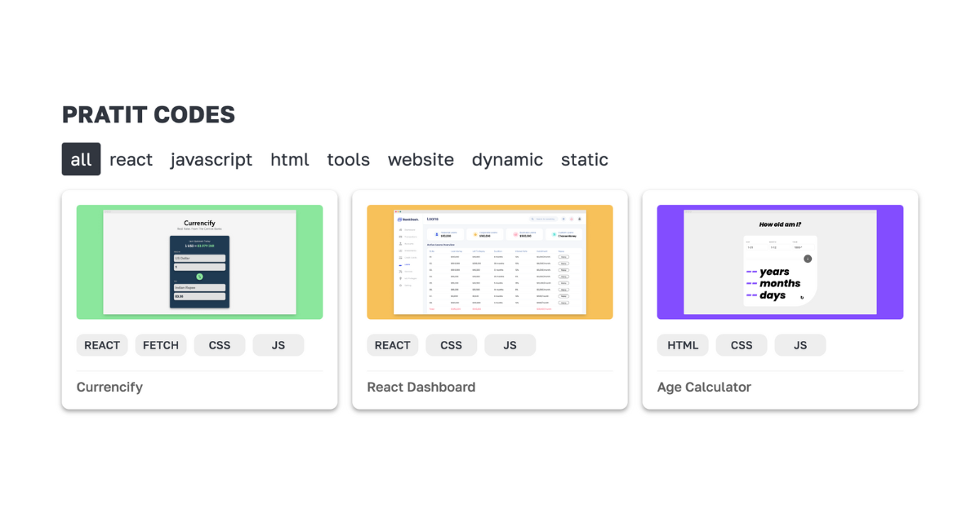This screenshot has width=980, height=514.
Task: Select the 'all' filter tab
Action: click(81, 159)
